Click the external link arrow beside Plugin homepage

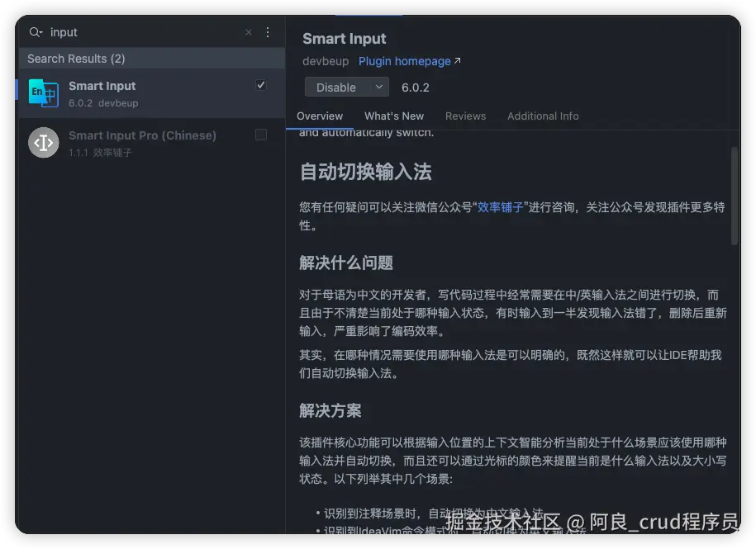(458, 61)
